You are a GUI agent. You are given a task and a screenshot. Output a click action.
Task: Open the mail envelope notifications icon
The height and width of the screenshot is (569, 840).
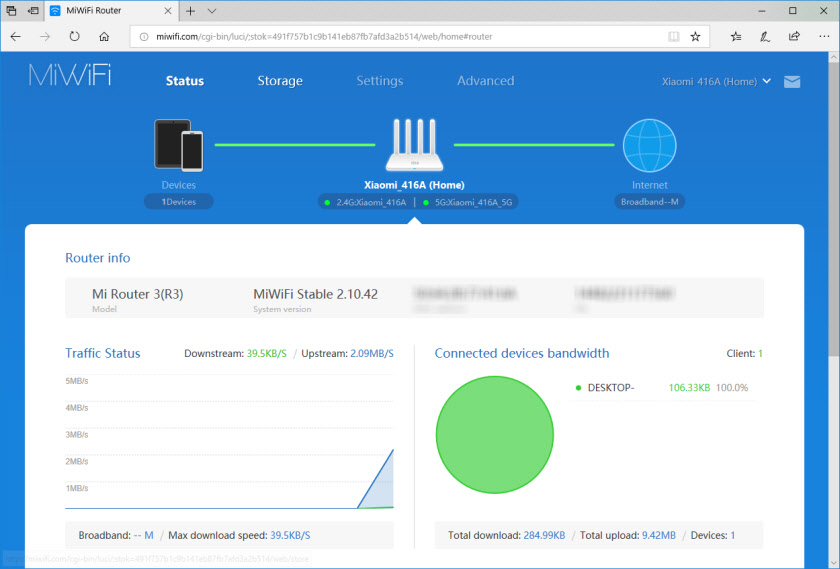(x=792, y=81)
